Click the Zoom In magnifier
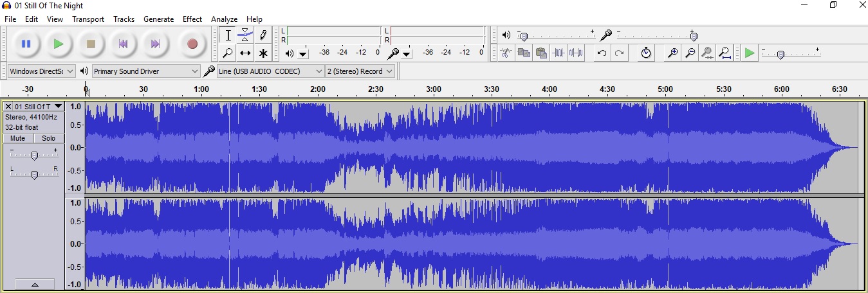 [x=672, y=53]
